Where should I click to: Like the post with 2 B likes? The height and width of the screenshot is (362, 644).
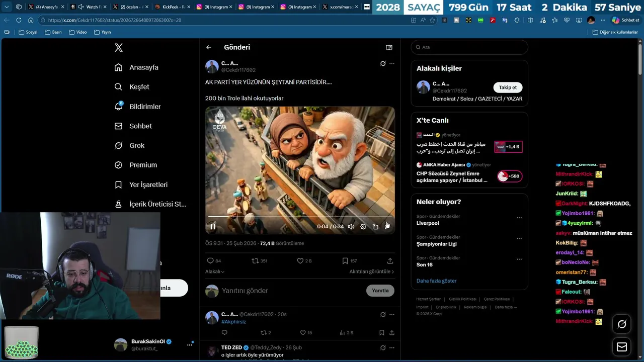pyautogui.click(x=304, y=261)
